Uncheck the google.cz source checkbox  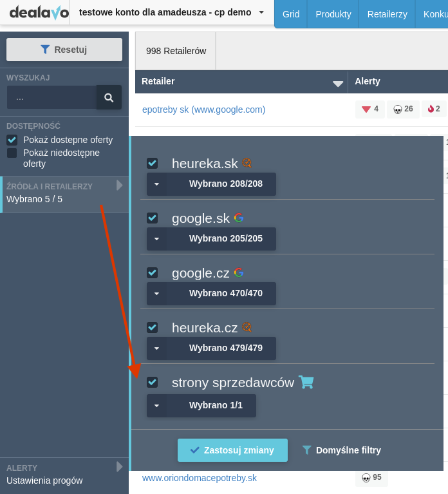coord(153,273)
